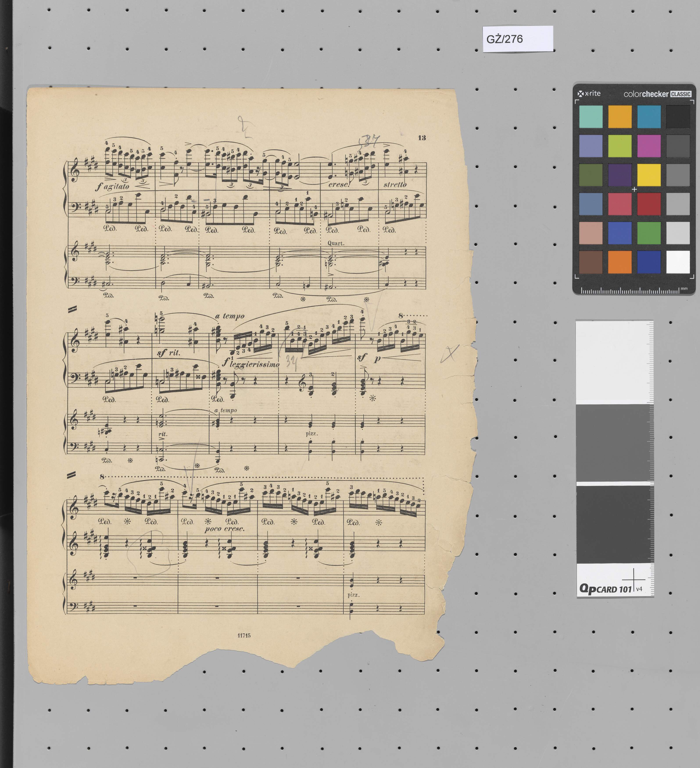Click page number 13 on the score
The width and height of the screenshot is (700, 768).
click(x=422, y=138)
